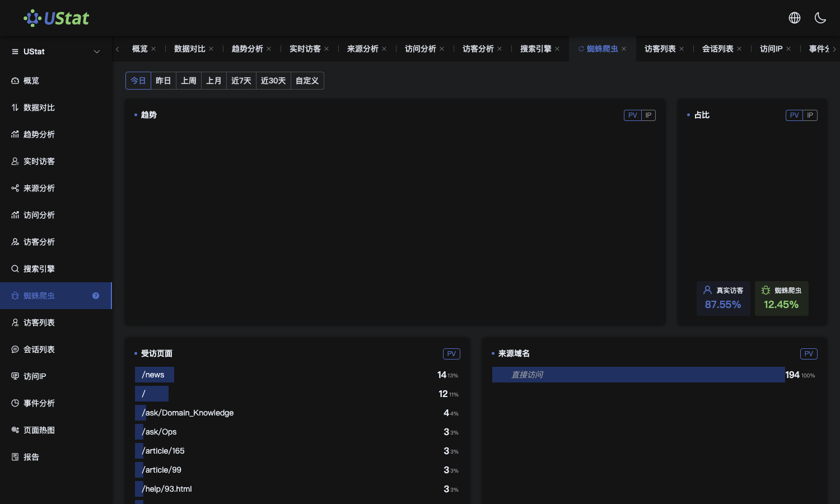
Task: Click the 直接访问 source bar
Action: click(638, 375)
